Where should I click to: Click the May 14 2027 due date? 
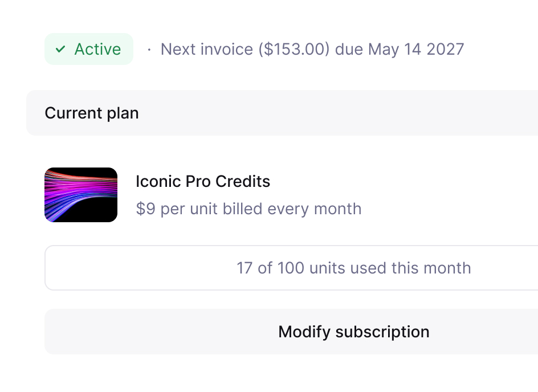point(416,49)
